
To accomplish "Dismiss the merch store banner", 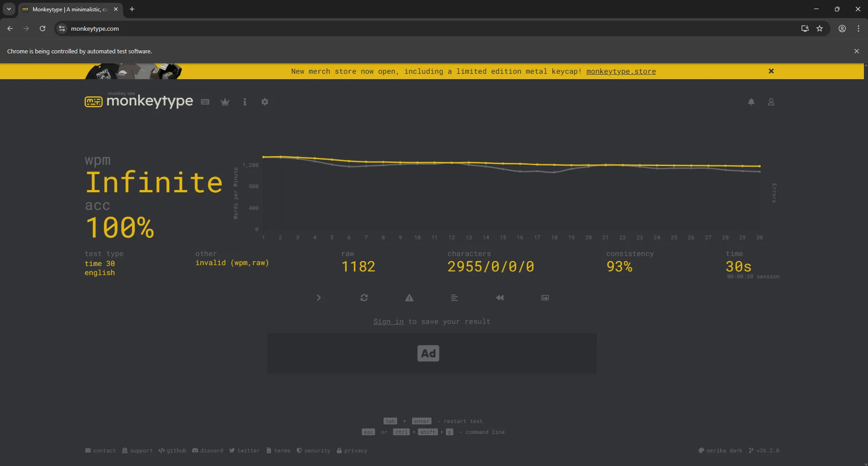I will click(x=771, y=71).
